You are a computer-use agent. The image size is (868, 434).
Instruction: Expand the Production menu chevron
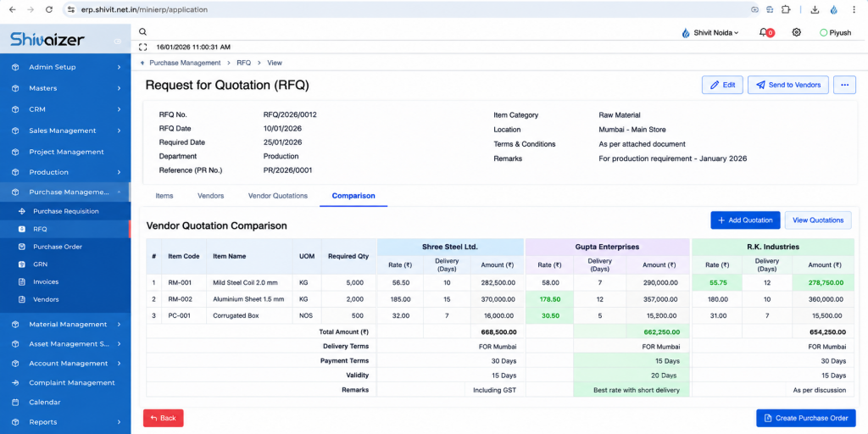point(119,172)
